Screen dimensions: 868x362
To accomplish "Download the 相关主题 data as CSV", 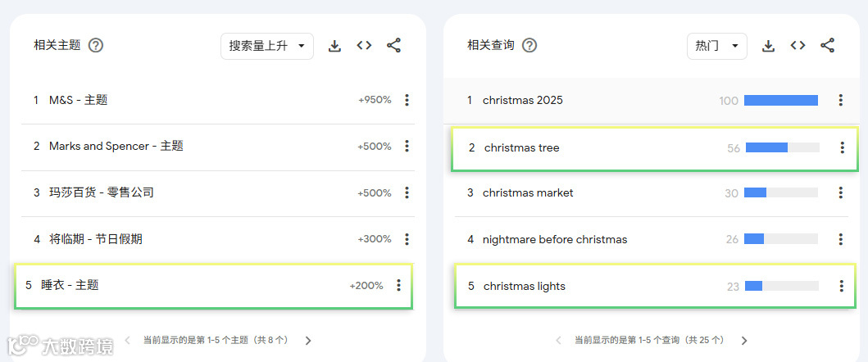I will point(334,46).
